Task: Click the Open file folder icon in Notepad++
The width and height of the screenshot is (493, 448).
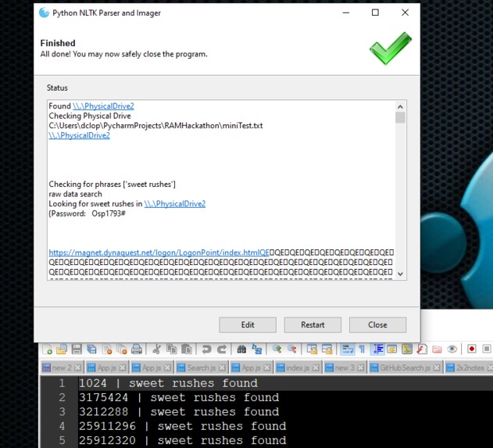Action: click(x=62, y=349)
